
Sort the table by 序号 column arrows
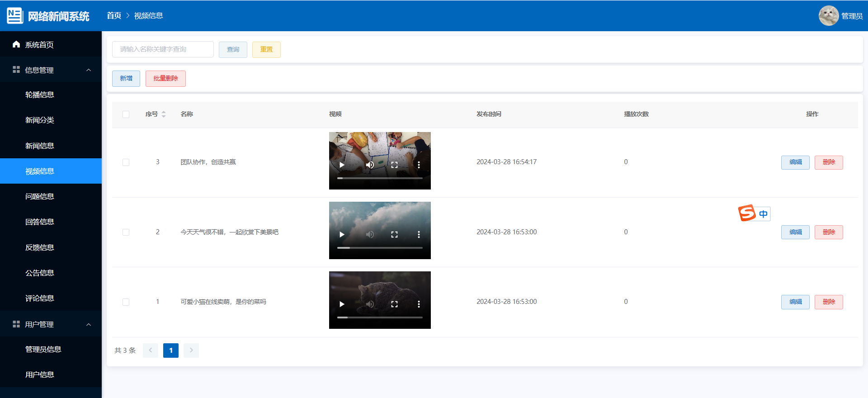coord(164,114)
